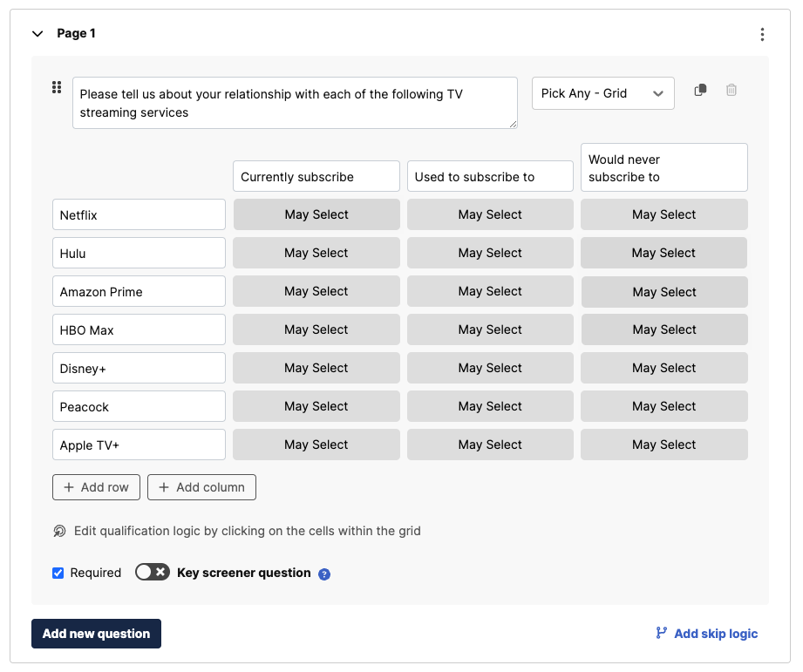Viewport: 803px width, 672px height.
Task: Select the Netflix row label field
Action: point(138,214)
